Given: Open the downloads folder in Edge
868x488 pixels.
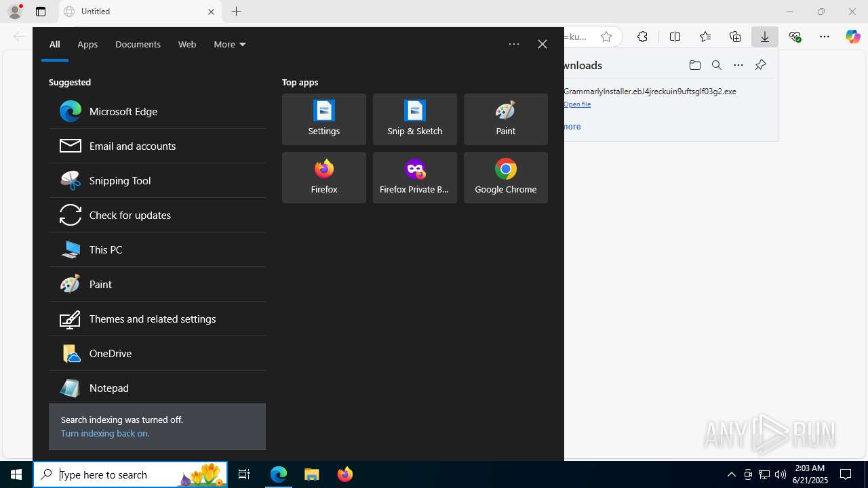Looking at the screenshot, I should pyautogui.click(x=695, y=65).
